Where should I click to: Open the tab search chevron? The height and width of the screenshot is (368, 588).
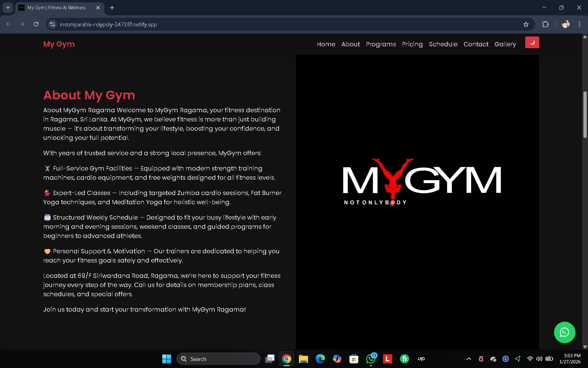(8, 8)
